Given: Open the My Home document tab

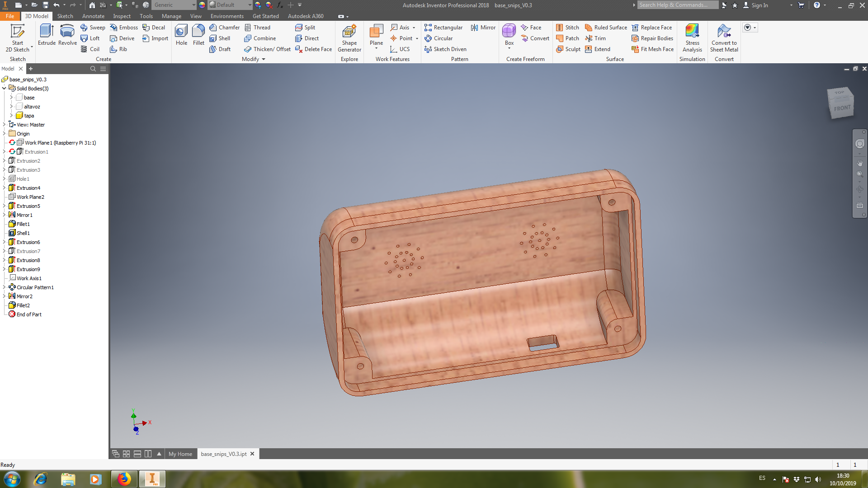Looking at the screenshot, I should coord(180,454).
